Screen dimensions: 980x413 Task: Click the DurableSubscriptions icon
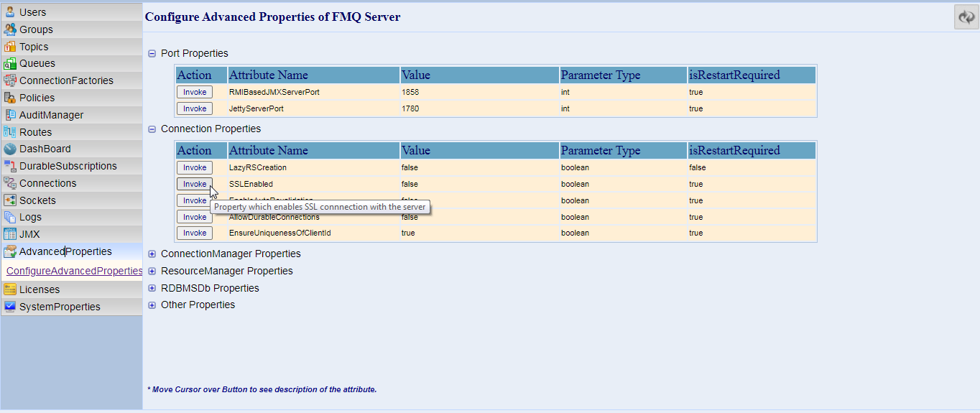[x=9, y=166]
